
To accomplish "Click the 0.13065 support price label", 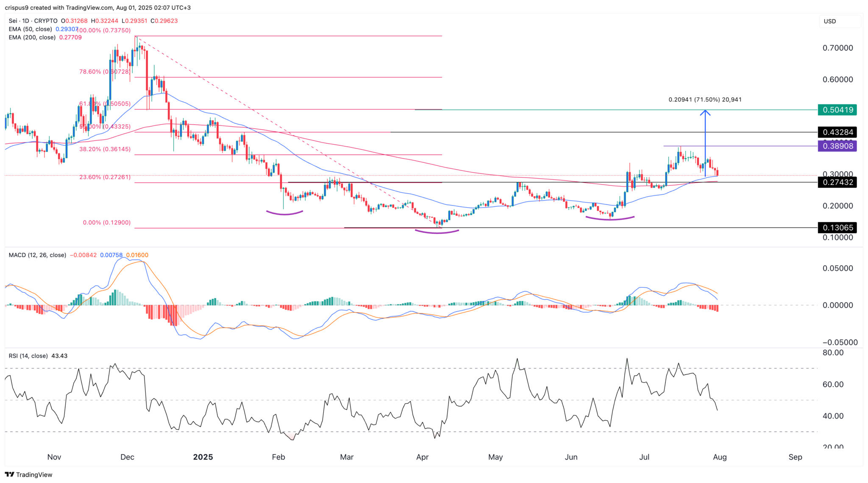I will 837,228.
